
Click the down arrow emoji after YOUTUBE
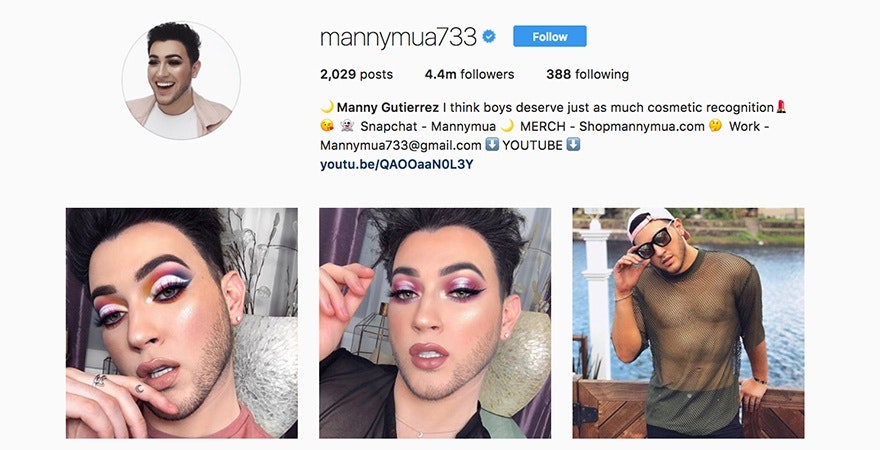573,145
